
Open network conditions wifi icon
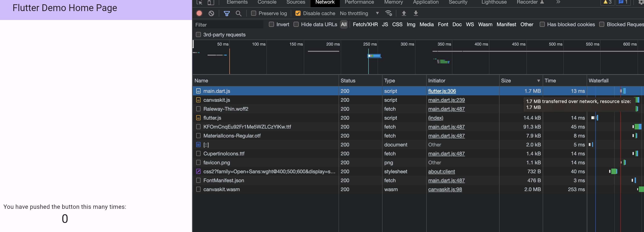tap(388, 13)
